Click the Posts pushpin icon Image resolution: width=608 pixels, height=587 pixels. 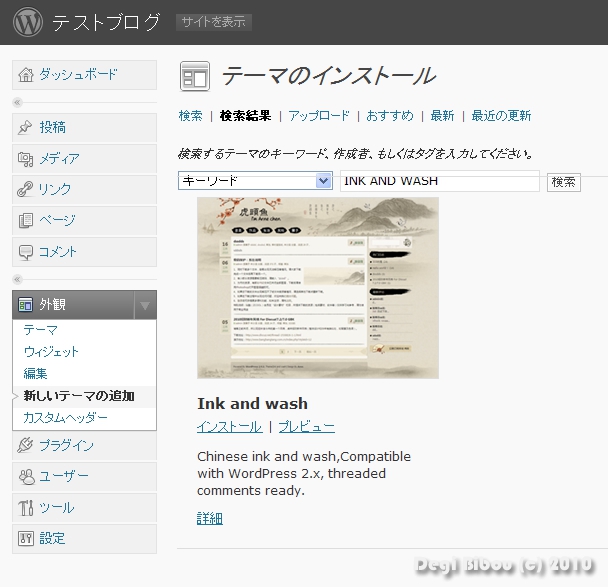pos(25,127)
